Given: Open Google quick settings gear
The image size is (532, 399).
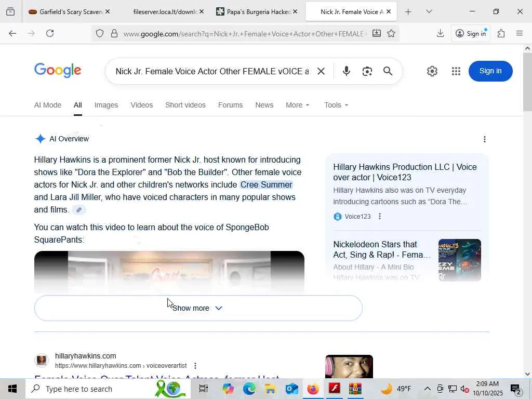Looking at the screenshot, I should coord(432,71).
